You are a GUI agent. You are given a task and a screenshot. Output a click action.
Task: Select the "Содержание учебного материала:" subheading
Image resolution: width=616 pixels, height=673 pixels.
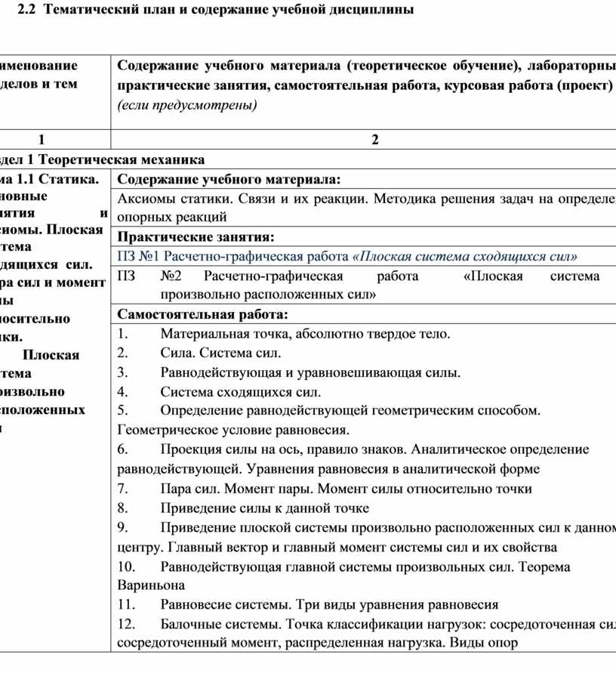229,180
